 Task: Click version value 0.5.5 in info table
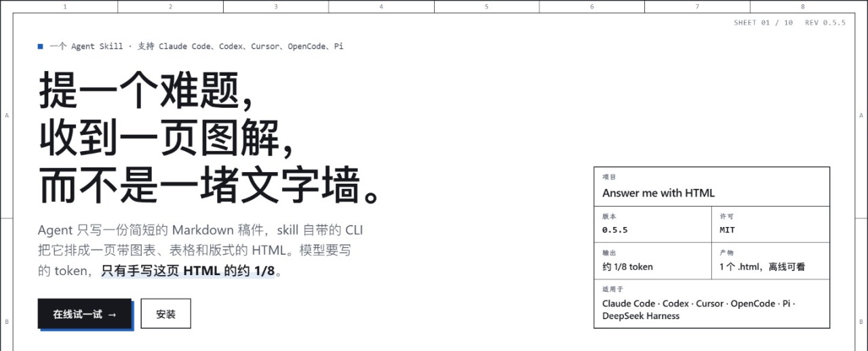tap(615, 230)
